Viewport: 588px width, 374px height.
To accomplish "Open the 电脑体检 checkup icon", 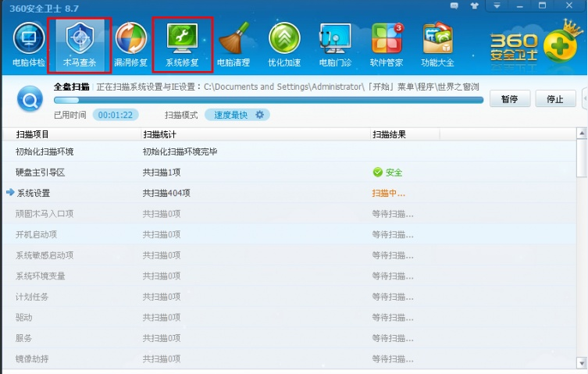I will pos(28,45).
